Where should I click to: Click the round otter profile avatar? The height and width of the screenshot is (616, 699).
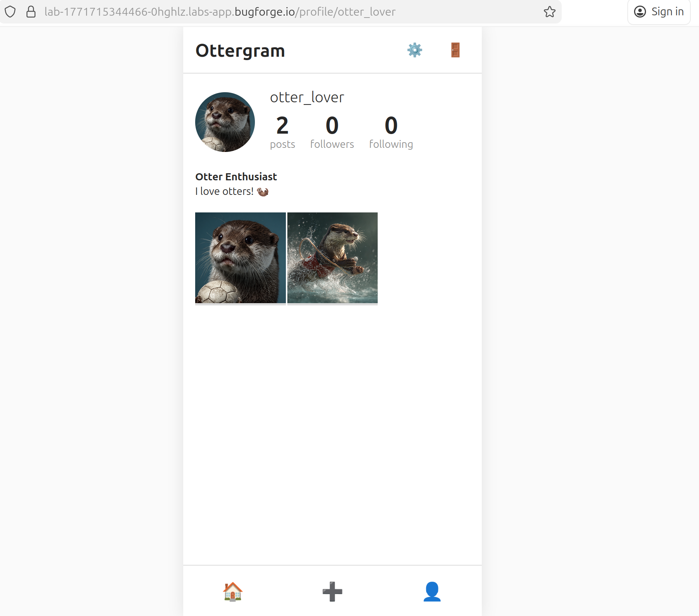225,122
